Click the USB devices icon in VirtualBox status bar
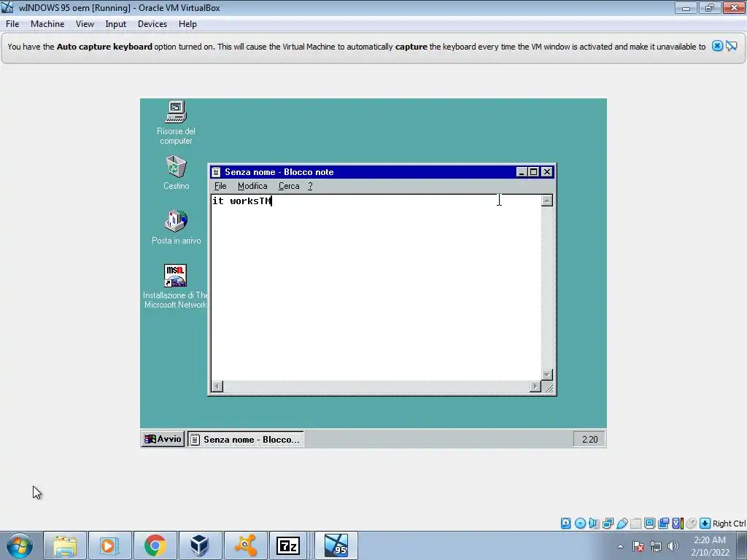 [x=622, y=524]
